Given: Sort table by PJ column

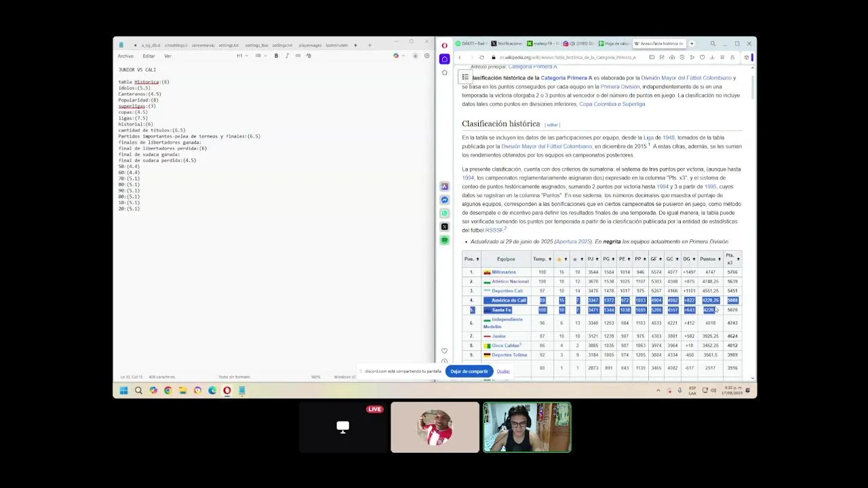Looking at the screenshot, I should [x=593, y=259].
